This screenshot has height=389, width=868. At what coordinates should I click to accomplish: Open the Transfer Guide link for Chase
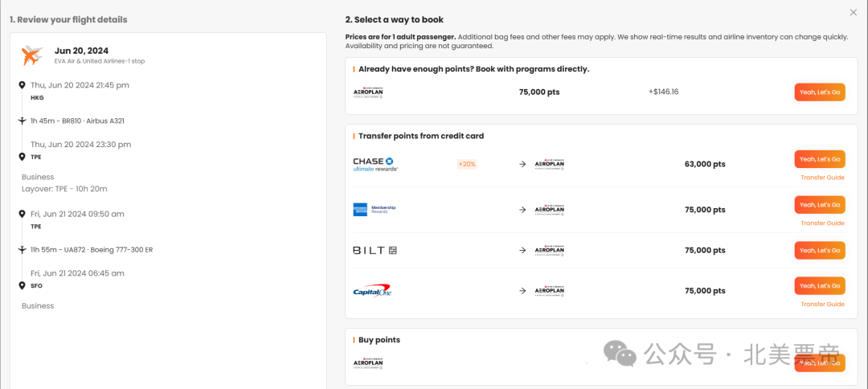(823, 178)
